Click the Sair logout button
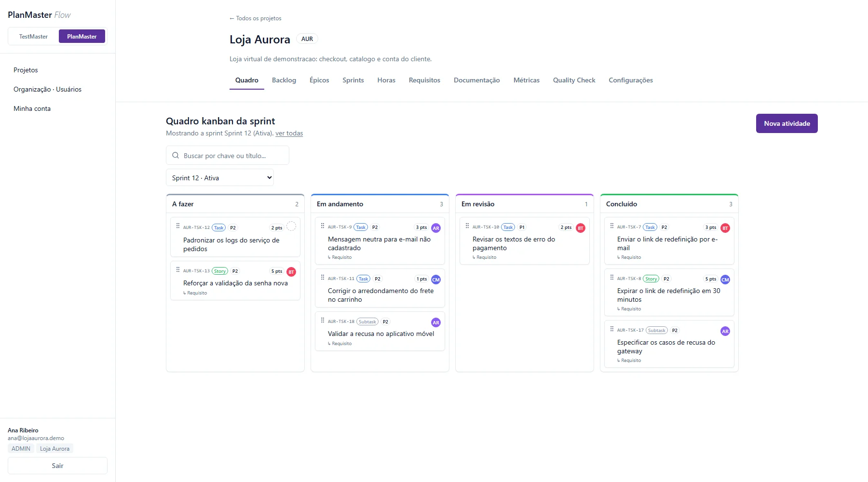 pos(57,466)
